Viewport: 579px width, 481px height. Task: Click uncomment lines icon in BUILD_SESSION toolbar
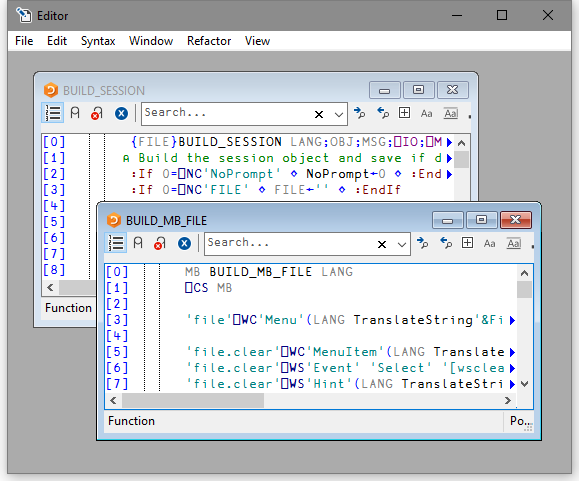point(97,113)
